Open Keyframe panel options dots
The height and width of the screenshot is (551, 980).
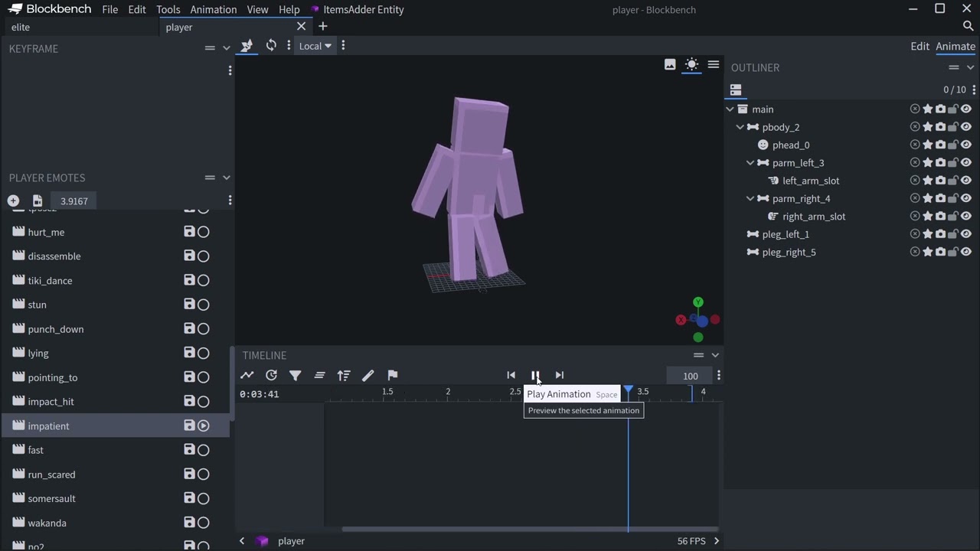(230, 70)
